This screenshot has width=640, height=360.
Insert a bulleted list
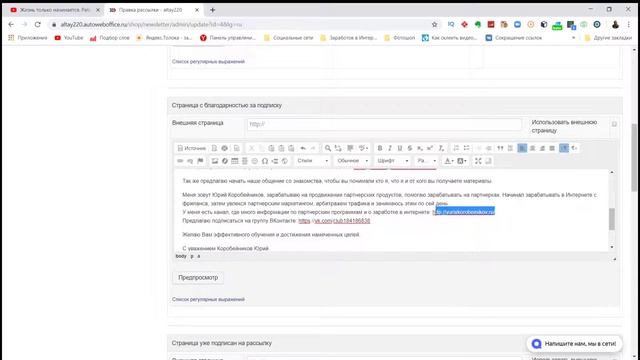point(466,148)
